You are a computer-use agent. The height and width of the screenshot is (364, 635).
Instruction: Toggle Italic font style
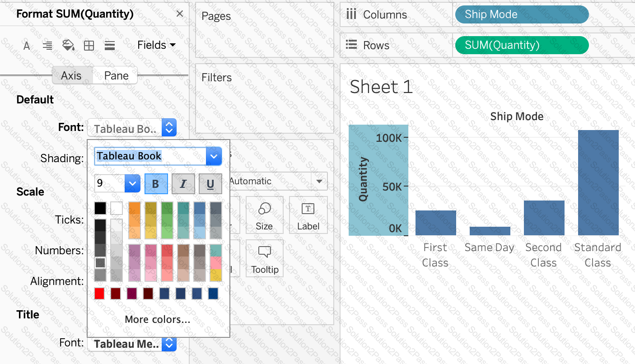pos(183,184)
